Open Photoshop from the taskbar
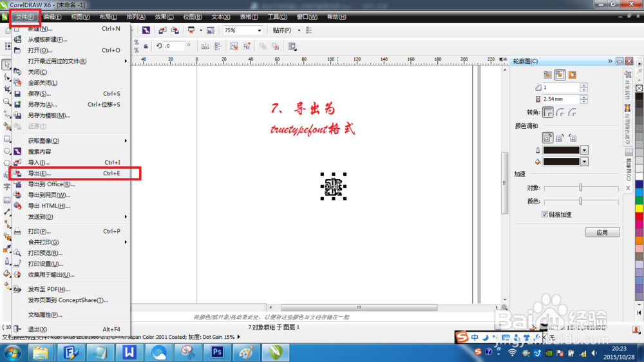The width and height of the screenshot is (644, 362). pos(217,352)
